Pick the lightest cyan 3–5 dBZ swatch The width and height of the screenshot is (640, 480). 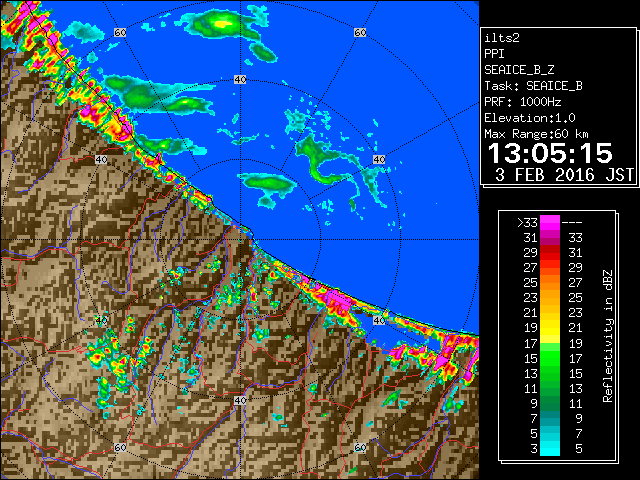click(x=550, y=449)
